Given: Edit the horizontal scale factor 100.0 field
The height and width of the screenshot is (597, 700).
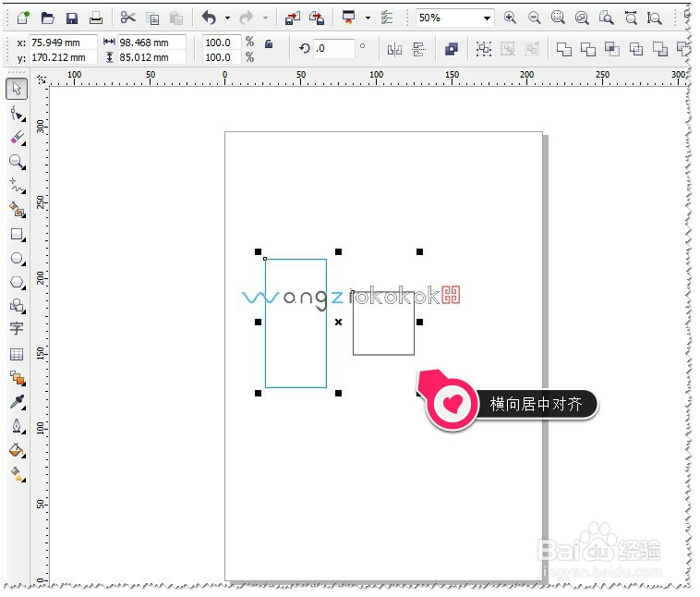Looking at the screenshot, I should click(222, 43).
